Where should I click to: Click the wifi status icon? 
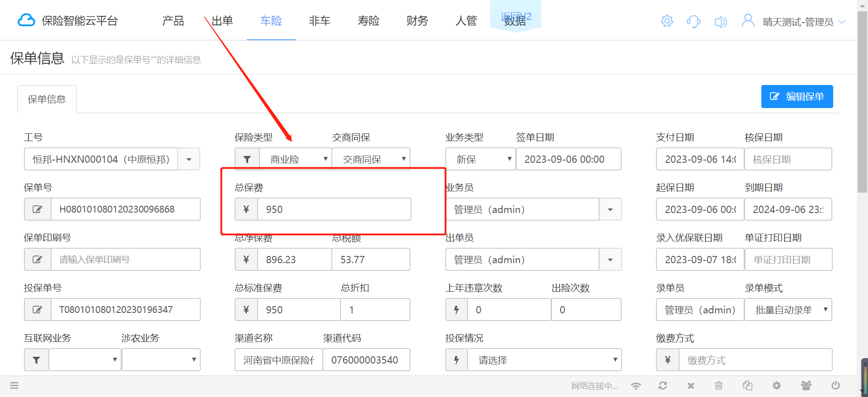click(636, 386)
